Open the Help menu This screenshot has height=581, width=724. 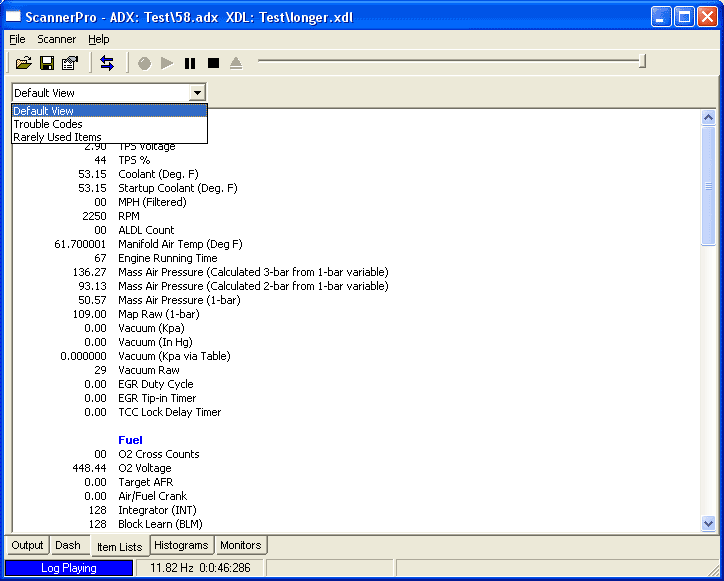(x=99, y=39)
